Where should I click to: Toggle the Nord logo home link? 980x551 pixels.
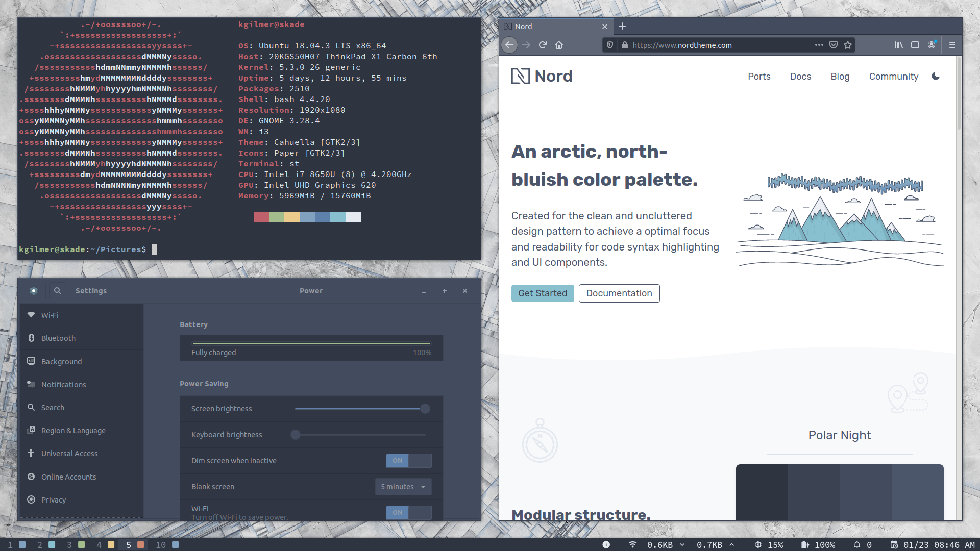[x=542, y=76]
